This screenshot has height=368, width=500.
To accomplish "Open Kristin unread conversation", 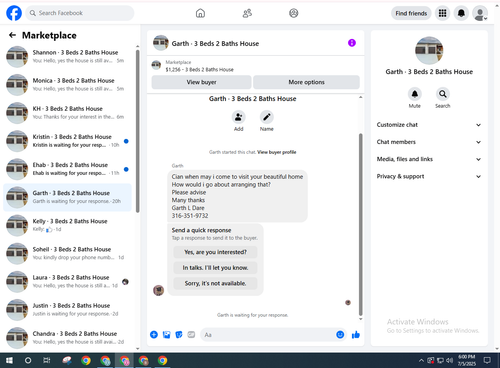I will 68,141.
